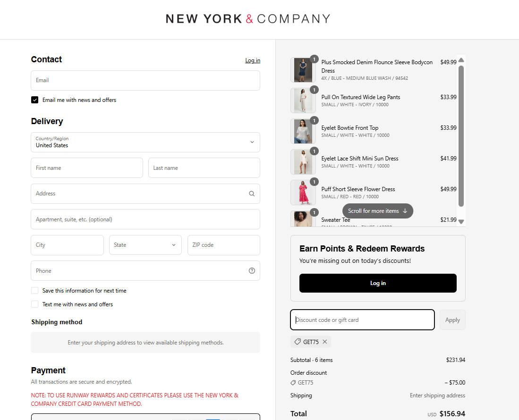Click the Apply discount button
This screenshot has width=519, height=420.
coord(452,320)
